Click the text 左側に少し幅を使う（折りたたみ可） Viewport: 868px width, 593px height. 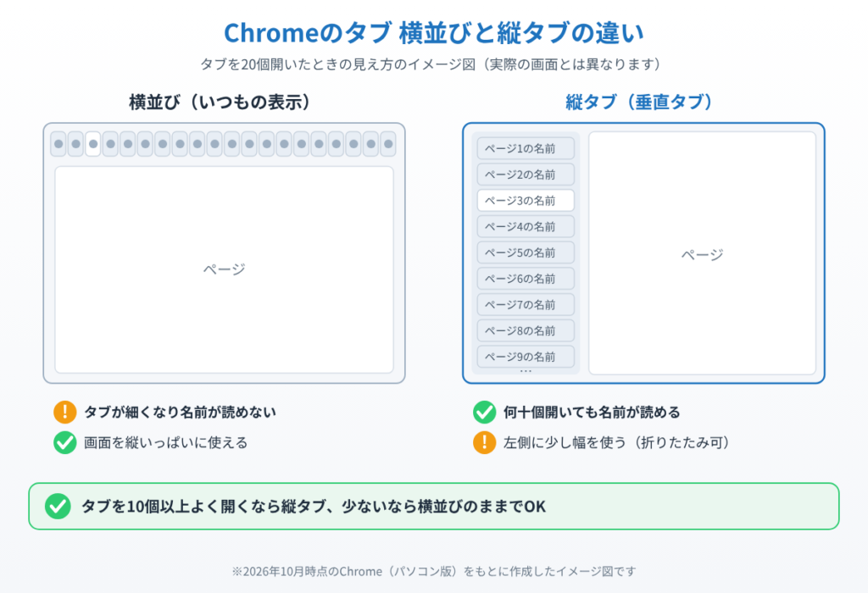point(617,442)
